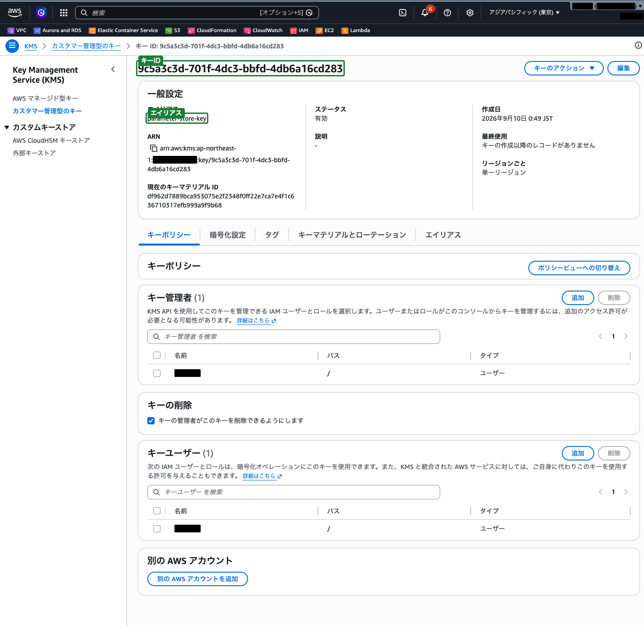Open the KMS breadcrumb link
Screen dimensions: 644x644
point(31,46)
